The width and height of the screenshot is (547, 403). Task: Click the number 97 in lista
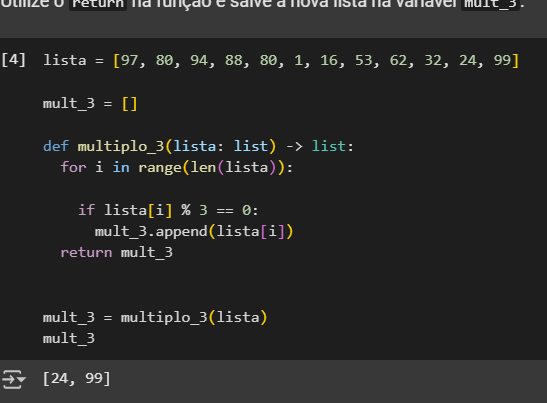[129, 60]
